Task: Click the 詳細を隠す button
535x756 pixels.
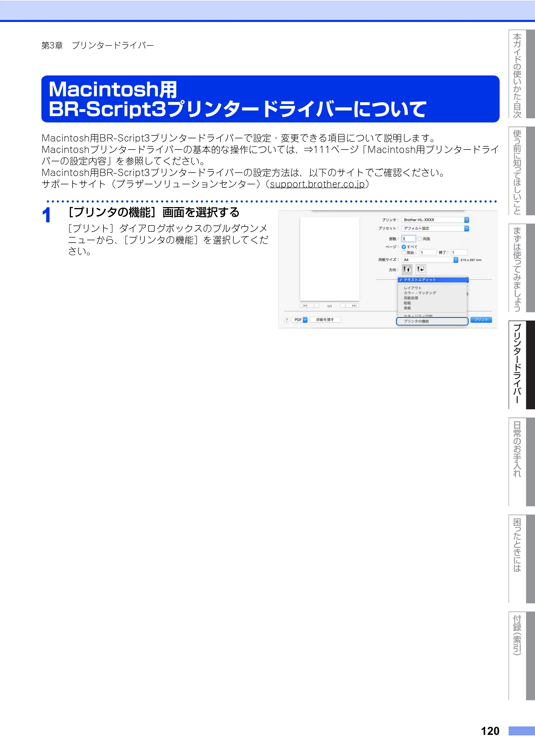Action: [x=325, y=320]
